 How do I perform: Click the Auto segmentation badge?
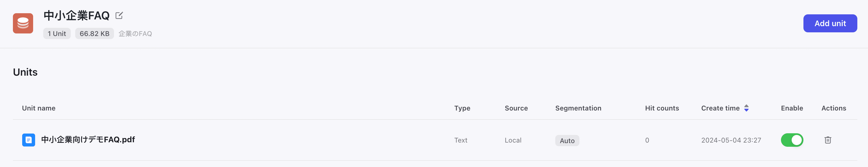click(x=567, y=141)
